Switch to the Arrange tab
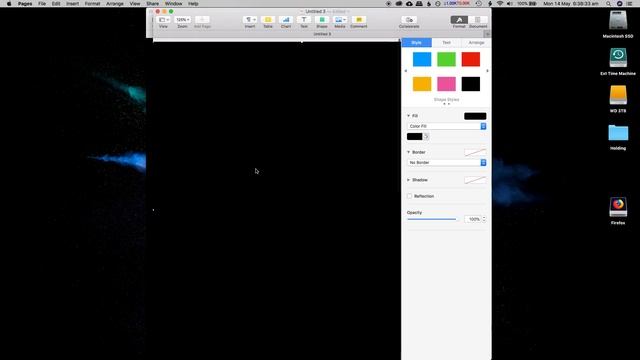The image size is (640, 360). [476, 42]
